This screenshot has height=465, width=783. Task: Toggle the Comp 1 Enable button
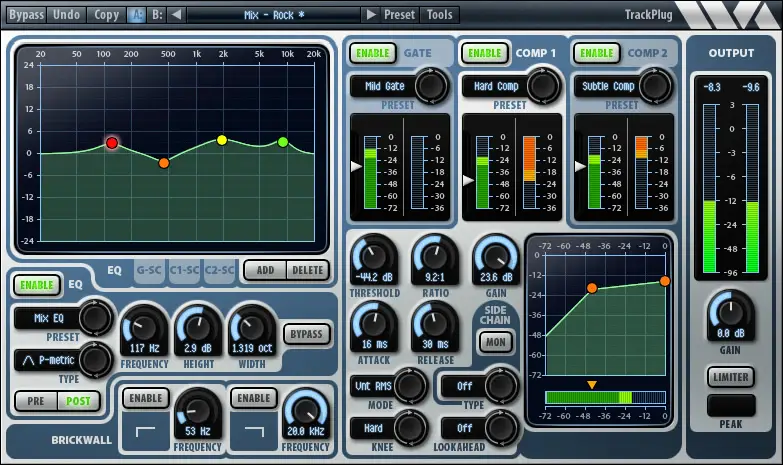coord(484,53)
